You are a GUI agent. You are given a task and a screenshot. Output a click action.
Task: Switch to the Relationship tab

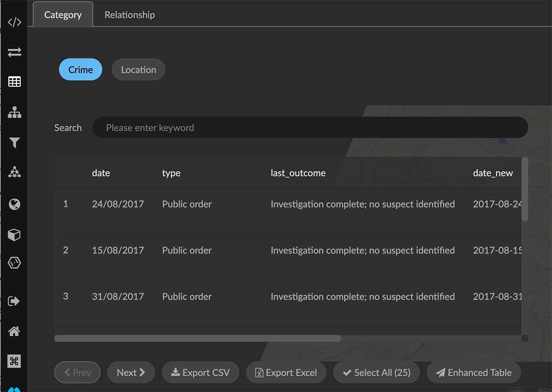point(130,15)
